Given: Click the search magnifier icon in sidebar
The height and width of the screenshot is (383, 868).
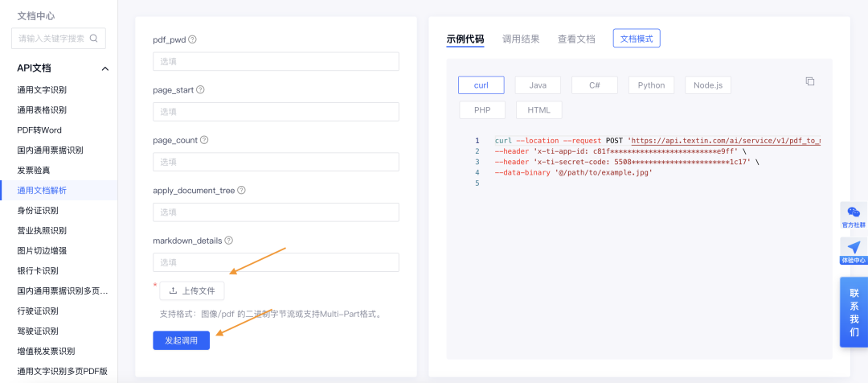Looking at the screenshot, I should (94, 38).
